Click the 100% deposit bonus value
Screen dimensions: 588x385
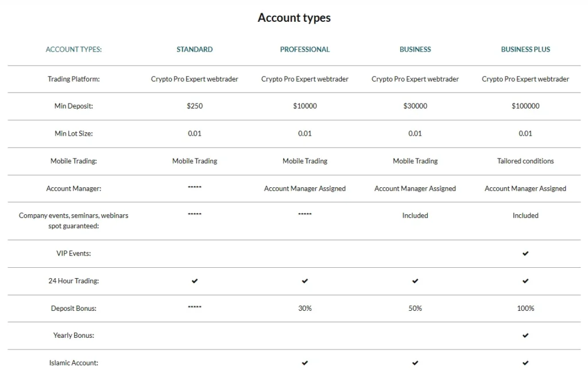point(525,309)
